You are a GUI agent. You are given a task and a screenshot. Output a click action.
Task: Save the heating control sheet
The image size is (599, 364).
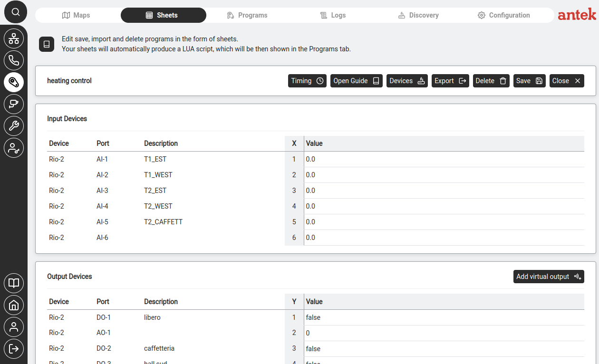point(530,81)
